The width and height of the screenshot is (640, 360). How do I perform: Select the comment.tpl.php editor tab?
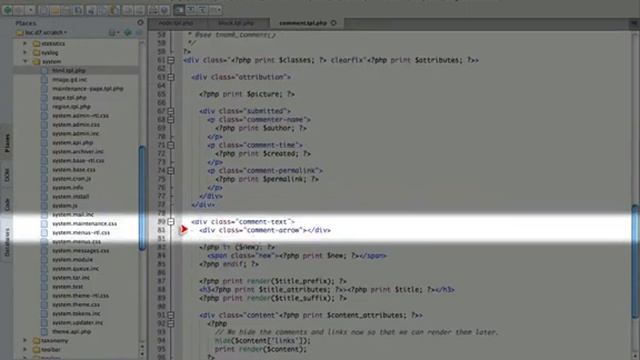[303, 23]
